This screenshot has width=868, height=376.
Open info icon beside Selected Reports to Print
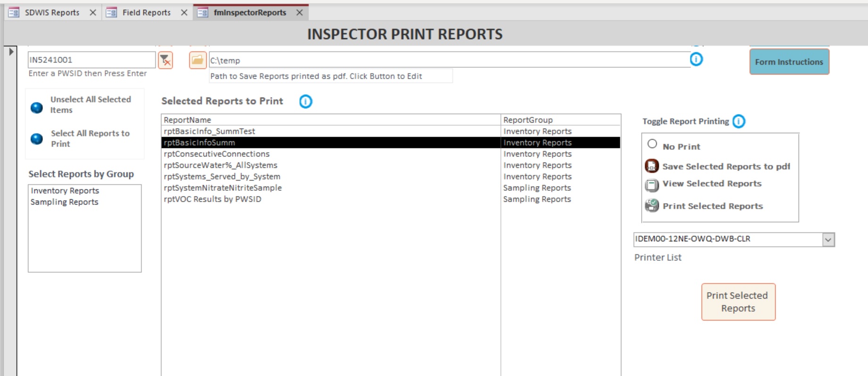pos(306,101)
